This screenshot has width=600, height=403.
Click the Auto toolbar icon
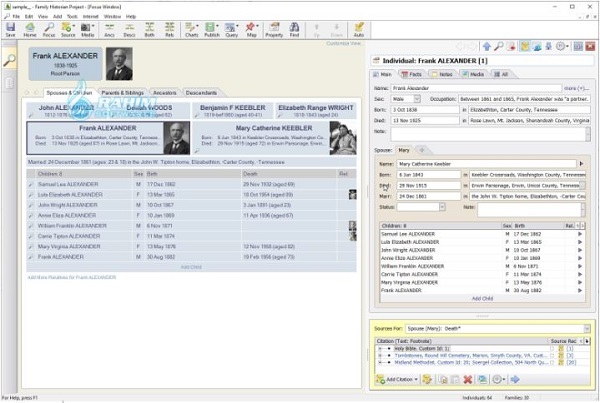(x=359, y=29)
